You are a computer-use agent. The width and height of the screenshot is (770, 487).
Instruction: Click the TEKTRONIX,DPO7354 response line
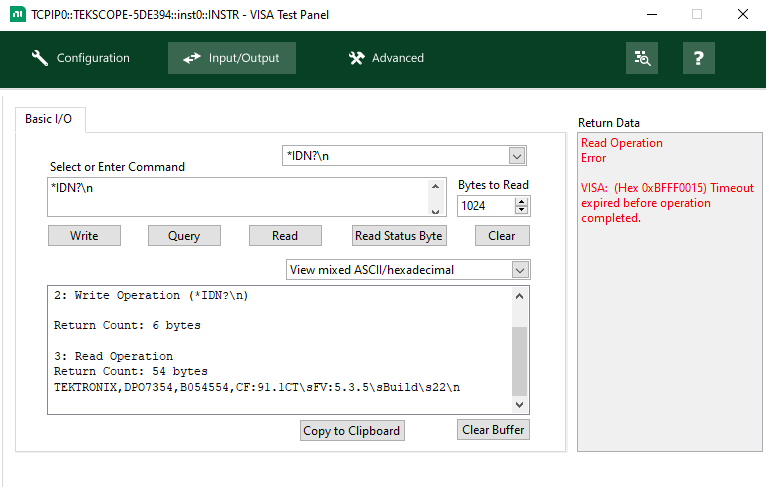[x=257, y=387]
